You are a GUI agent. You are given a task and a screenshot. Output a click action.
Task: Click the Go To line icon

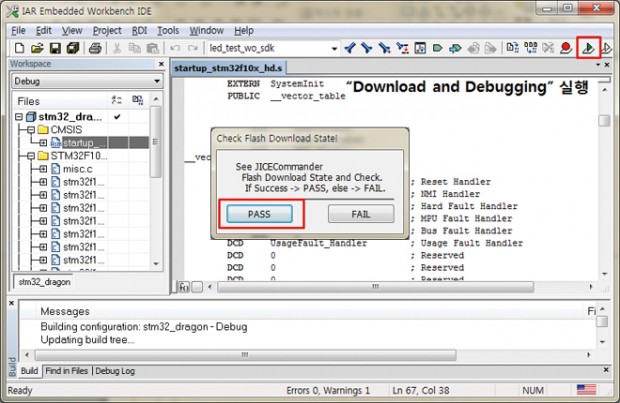coord(402,48)
